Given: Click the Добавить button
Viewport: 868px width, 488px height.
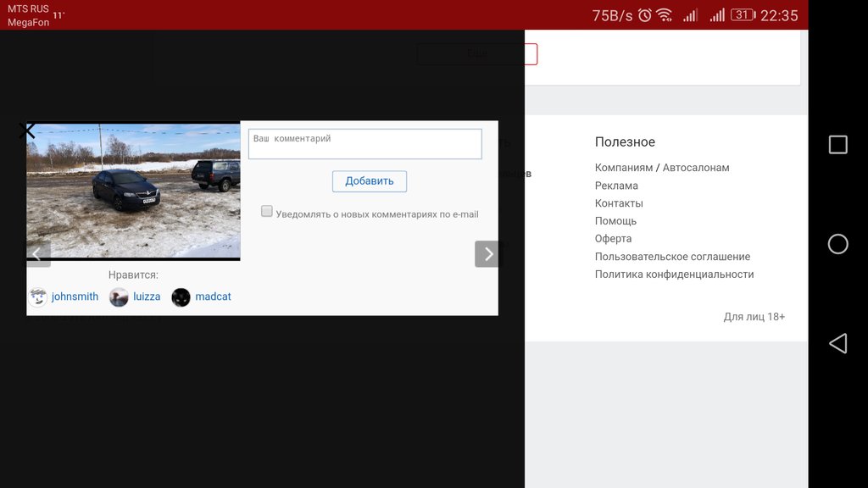Looking at the screenshot, I should pos(370,181).
